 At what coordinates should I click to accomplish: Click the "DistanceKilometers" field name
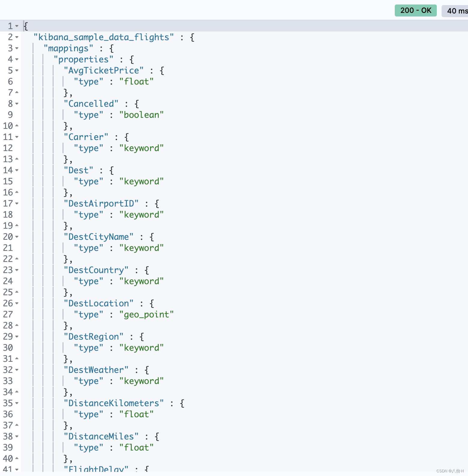pyautogui.click(x=114, y=403)
